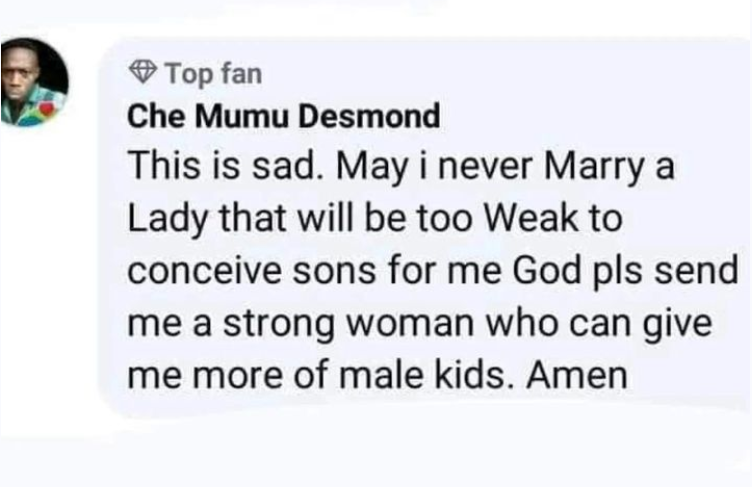Click the Top fan diamond badge icon
This screenshot has width=752, height=487.
point(144,72)
